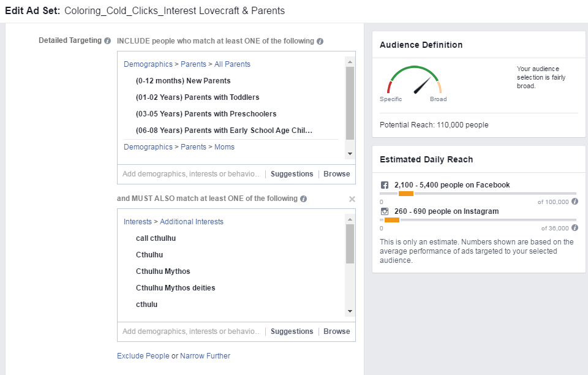The image size is (588, 375).
Task: Select the capitalized Cthulhu interest
Action: [149, 255]
